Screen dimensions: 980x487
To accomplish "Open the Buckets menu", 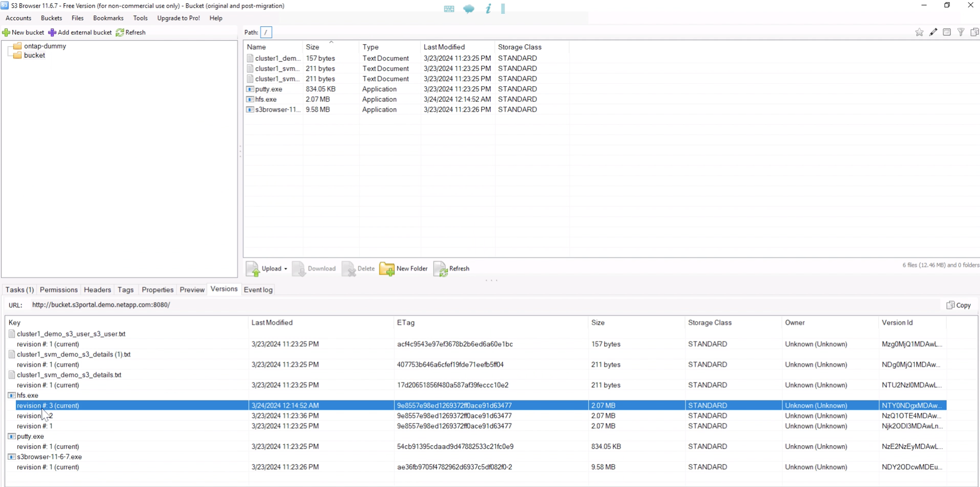I will (51, 18).
